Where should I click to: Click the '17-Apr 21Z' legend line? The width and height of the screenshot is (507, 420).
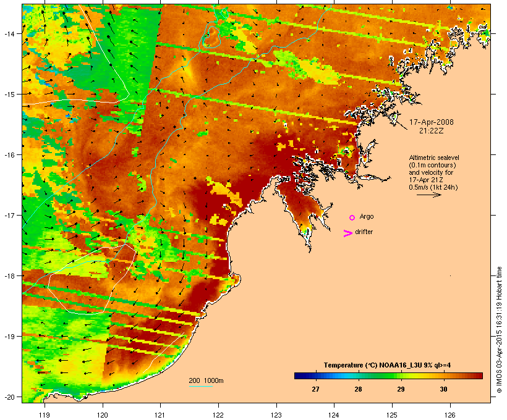(426, 180)
